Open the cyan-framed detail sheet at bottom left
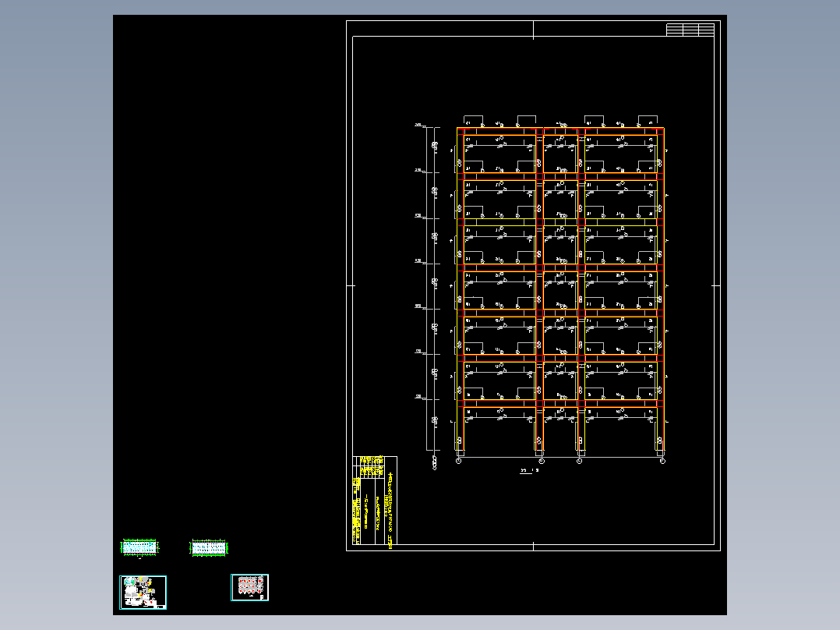The height and width of the screenshot is (630, 840). [143, 593]
